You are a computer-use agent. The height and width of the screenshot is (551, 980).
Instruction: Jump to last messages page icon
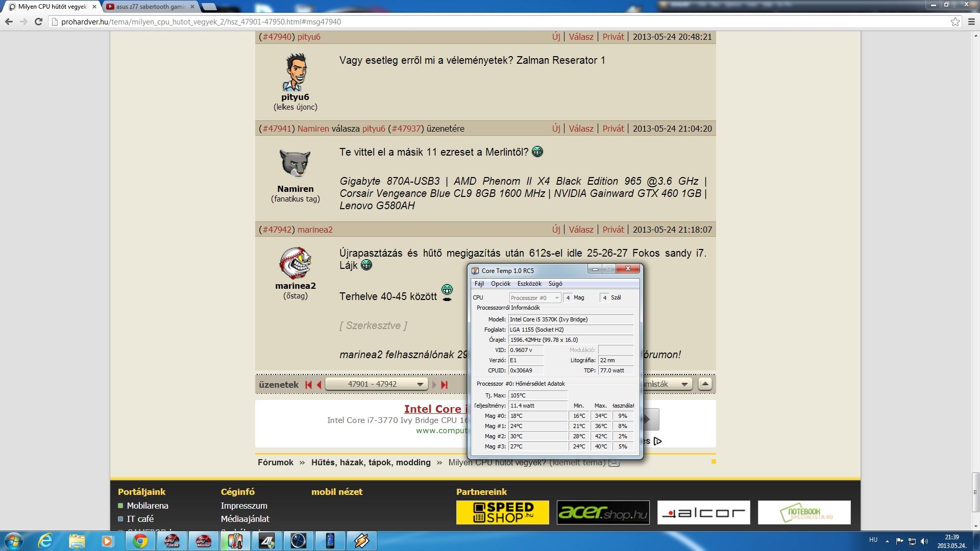pyautogui.click(x=444, y=385)
